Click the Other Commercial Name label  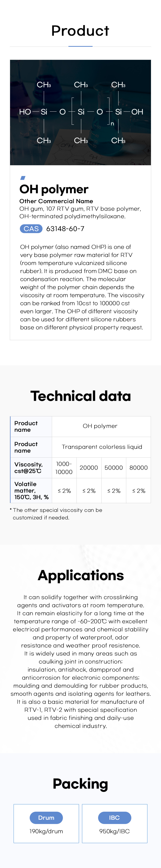56,201
